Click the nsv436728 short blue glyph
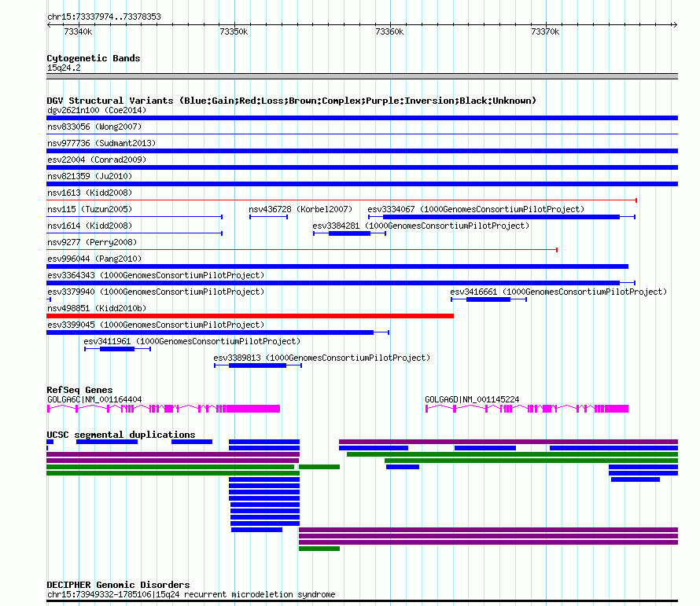Screen dimensions: 700x606 (268, 217)
